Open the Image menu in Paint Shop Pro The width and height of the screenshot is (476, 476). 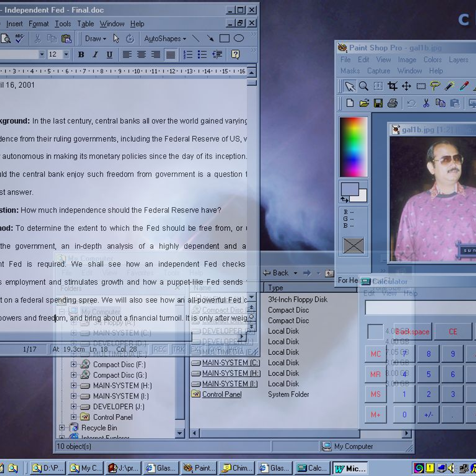407,59
